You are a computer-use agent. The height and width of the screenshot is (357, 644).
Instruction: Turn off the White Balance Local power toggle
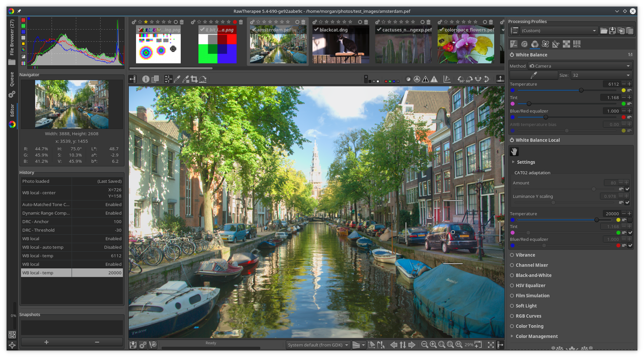pyautogui.click(x=512, y=140)
